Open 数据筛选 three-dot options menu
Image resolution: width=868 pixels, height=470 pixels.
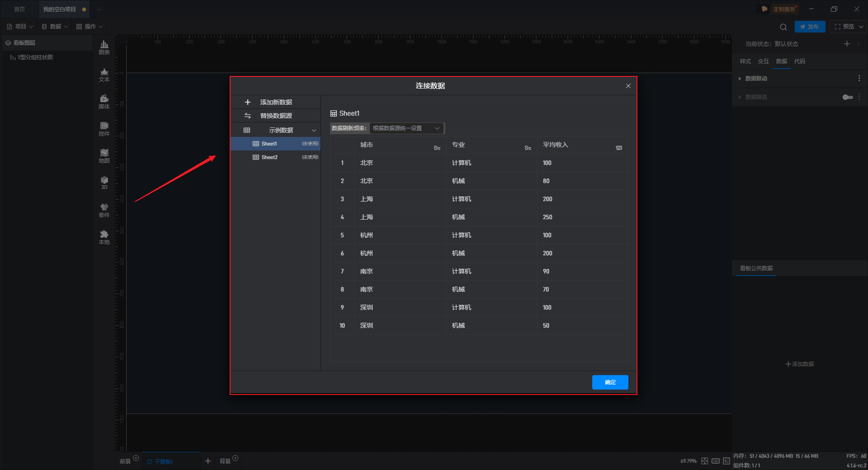point(859,97)
